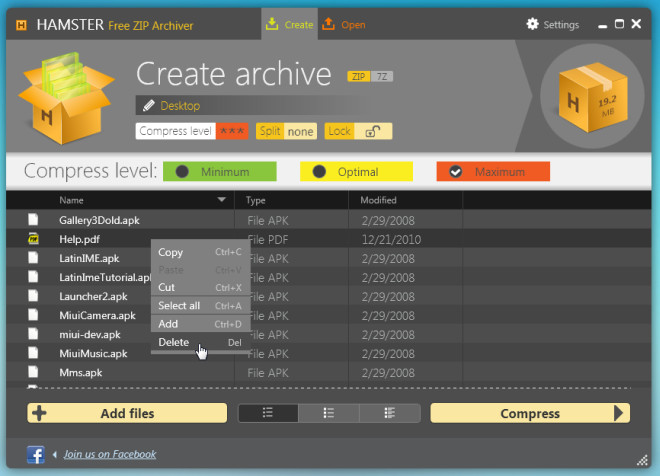Screen dimensions: 660x476
Task: Minimize the Hamster archiver window
Action: tap(603, 25)
